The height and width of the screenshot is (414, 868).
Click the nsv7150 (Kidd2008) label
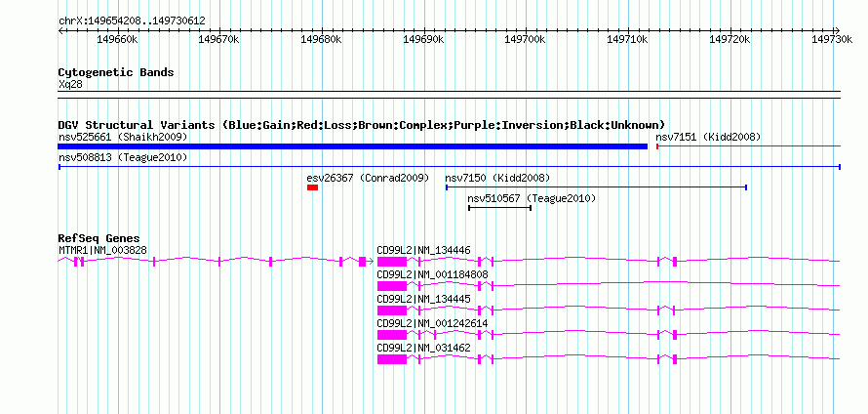[497, 179]
